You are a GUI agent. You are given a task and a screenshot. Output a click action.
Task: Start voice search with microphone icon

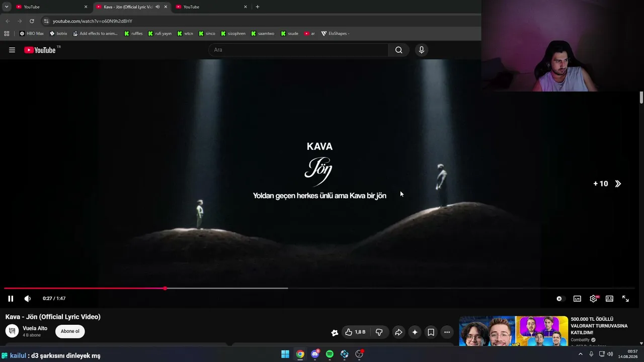click(422, 50)
